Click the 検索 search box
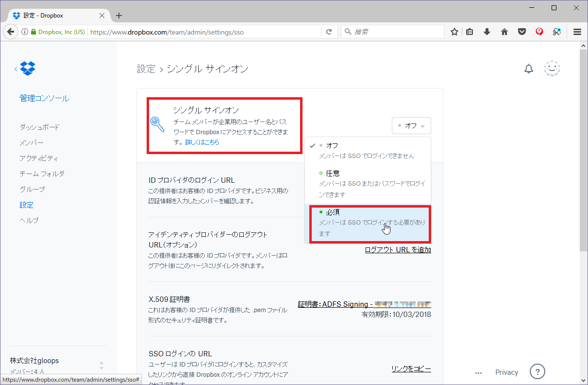Image resolution: width=588 pixels, height=385 pixels. pyautogui.click(x=392, y=32)
